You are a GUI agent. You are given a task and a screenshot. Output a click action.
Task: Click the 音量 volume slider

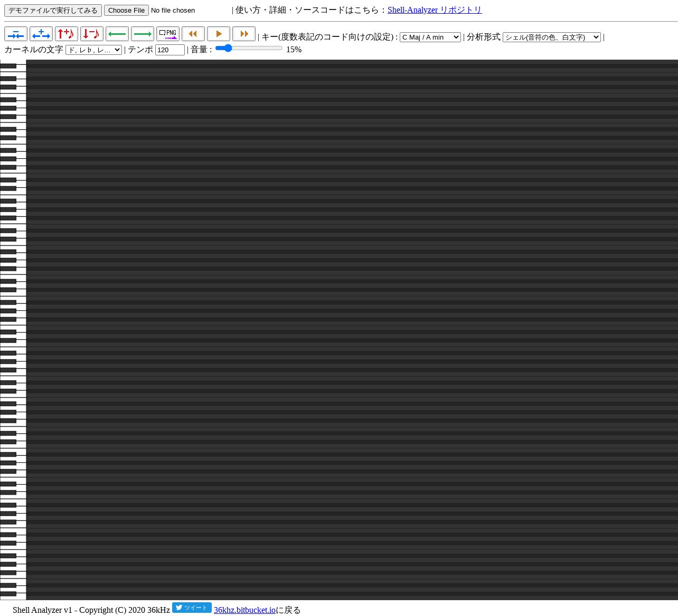pyautogui.click(x=249, y=48)
